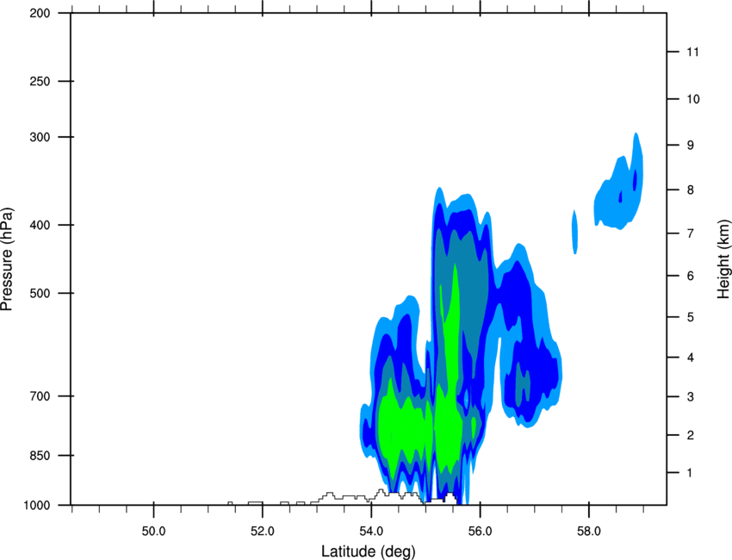This screenshot has width=732, height=560.
Task: Click the 52.0 latitude tick label
Action: pos(263,532)
